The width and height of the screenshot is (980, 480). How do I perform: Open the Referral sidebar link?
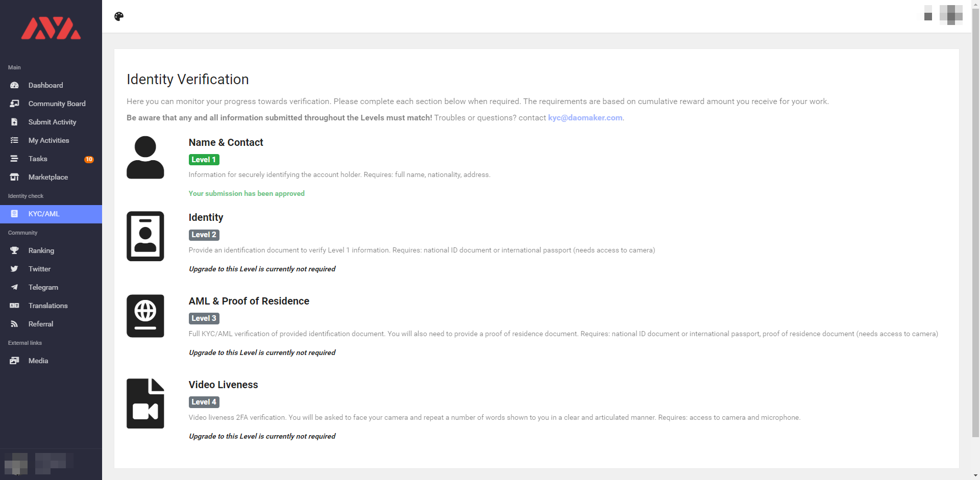pos(40,324)
